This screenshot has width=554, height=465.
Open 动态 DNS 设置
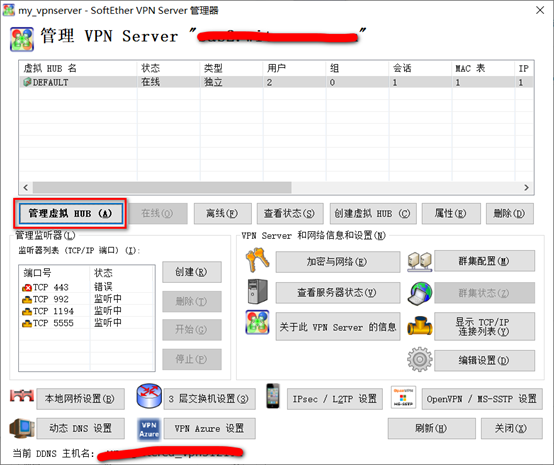[81, 428]
